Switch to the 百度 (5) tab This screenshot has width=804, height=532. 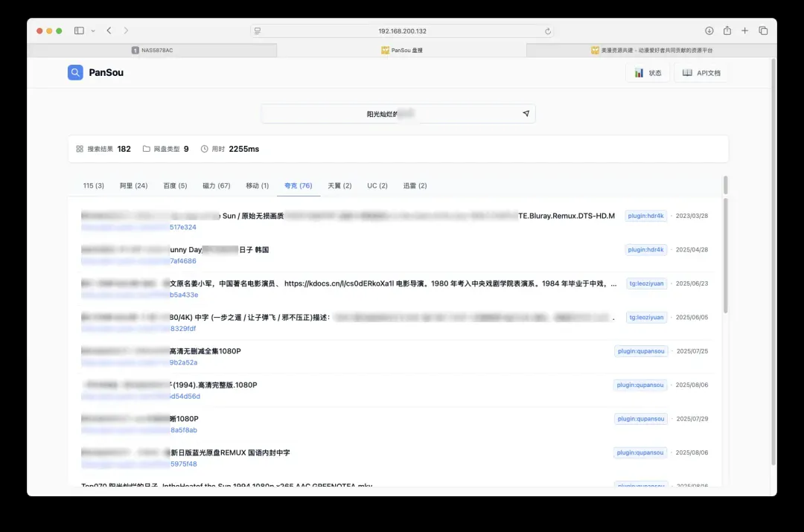(175, 186)
